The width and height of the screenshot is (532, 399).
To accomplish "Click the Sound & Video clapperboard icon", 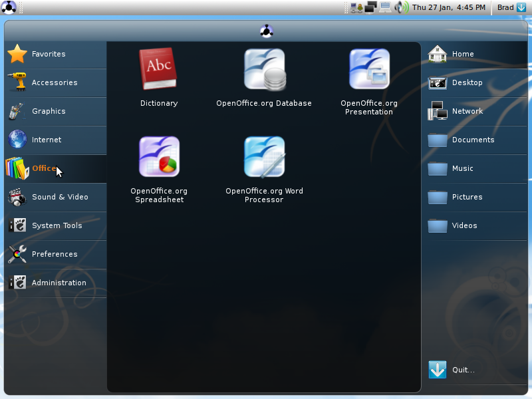I will pos(17,197).
